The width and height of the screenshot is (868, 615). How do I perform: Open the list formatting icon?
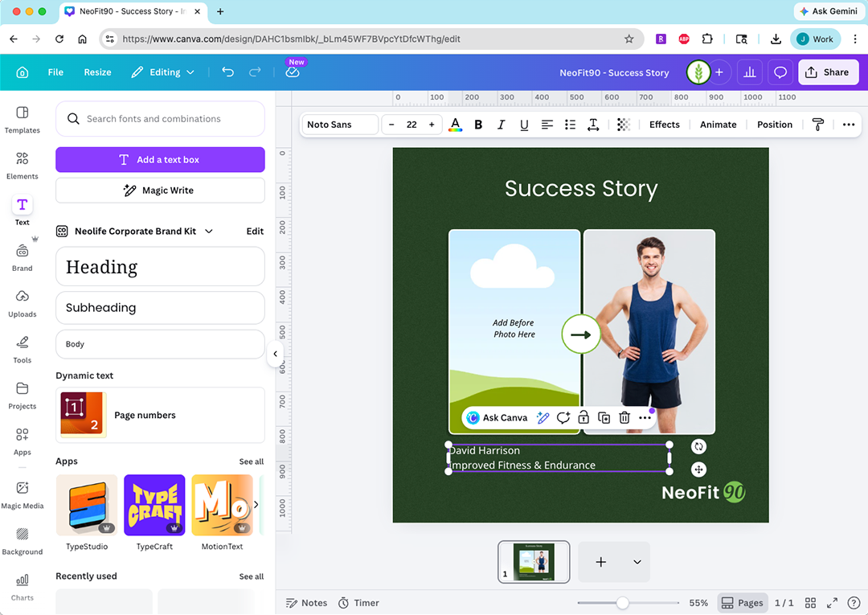(570, 125)
